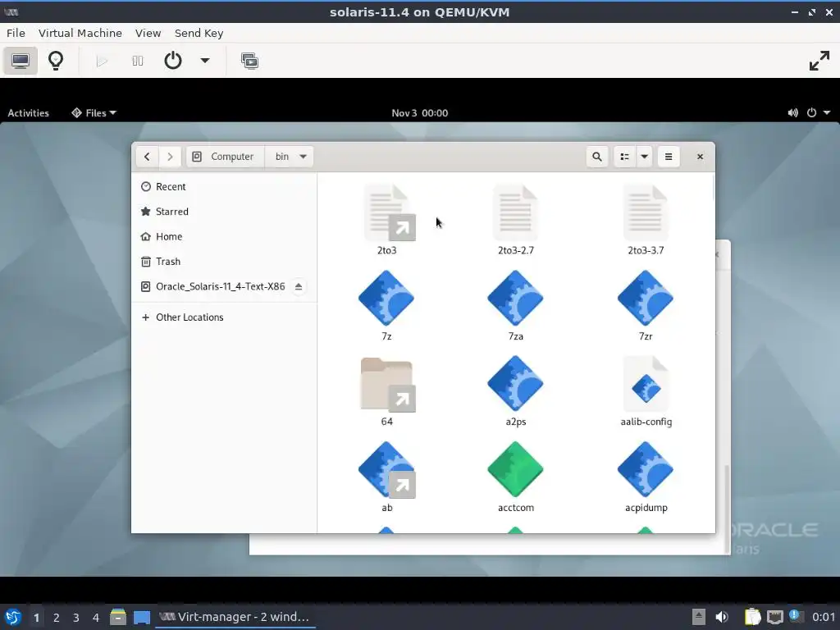This screenshot has width=840, height=630.
Task: Open Other Locations
Action: click(x=224, y=317)
